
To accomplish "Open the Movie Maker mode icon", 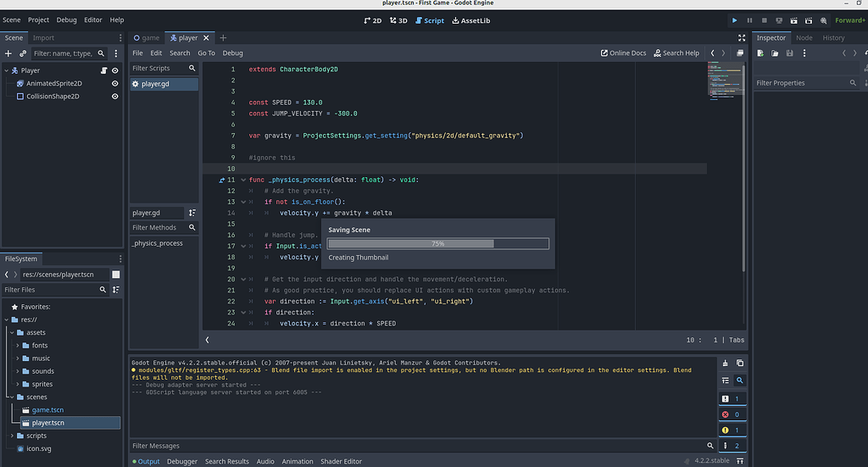I will click(824, 20).
